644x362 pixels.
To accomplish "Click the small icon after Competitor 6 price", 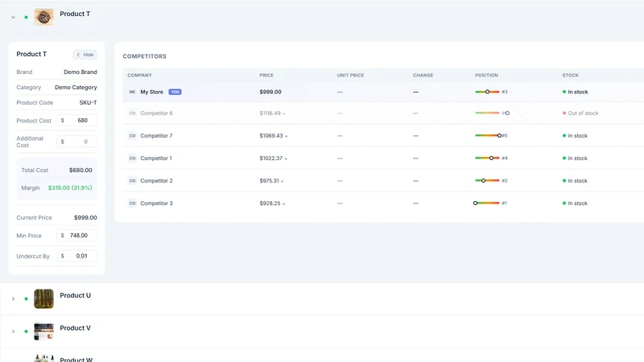I will (x=284, y=113).
